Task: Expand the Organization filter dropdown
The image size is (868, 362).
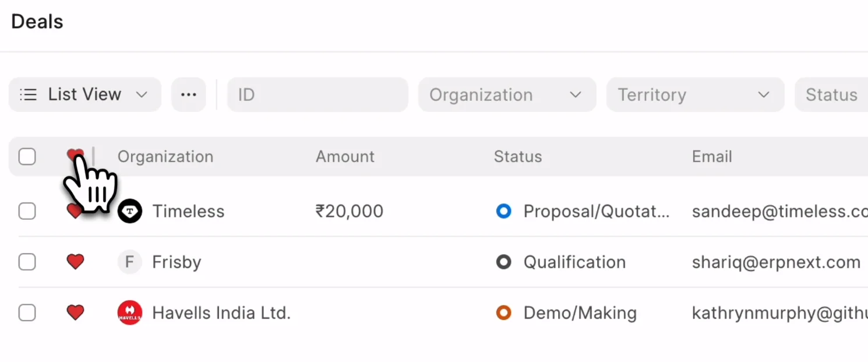Action: click(507, 94)
